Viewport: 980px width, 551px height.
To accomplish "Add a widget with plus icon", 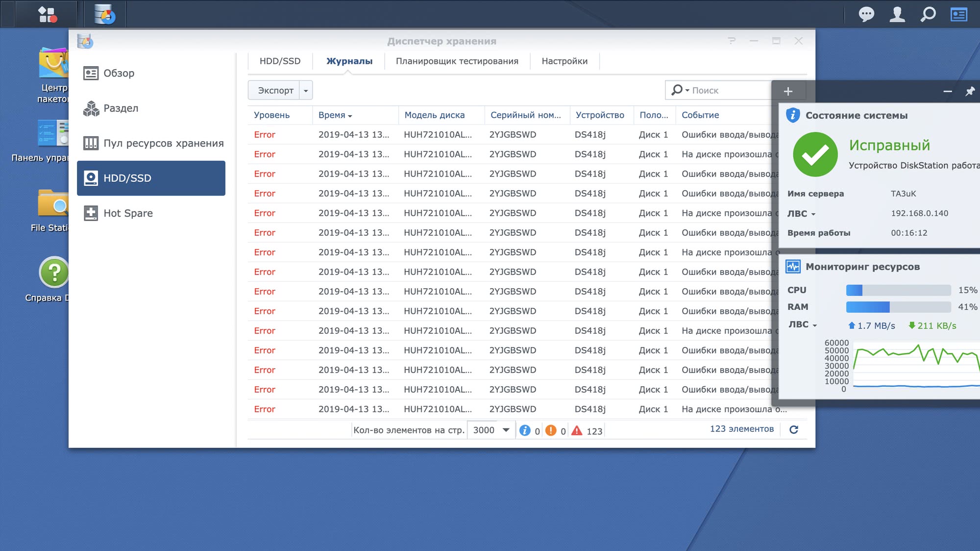I will point(788,91).
